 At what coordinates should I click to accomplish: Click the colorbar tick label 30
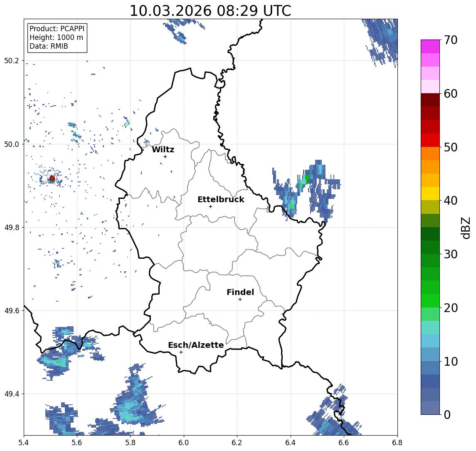451,254
